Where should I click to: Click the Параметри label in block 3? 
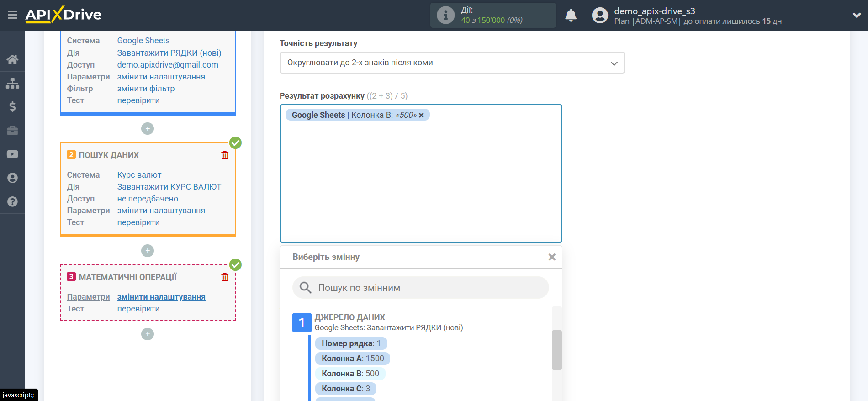coord(88,297)
